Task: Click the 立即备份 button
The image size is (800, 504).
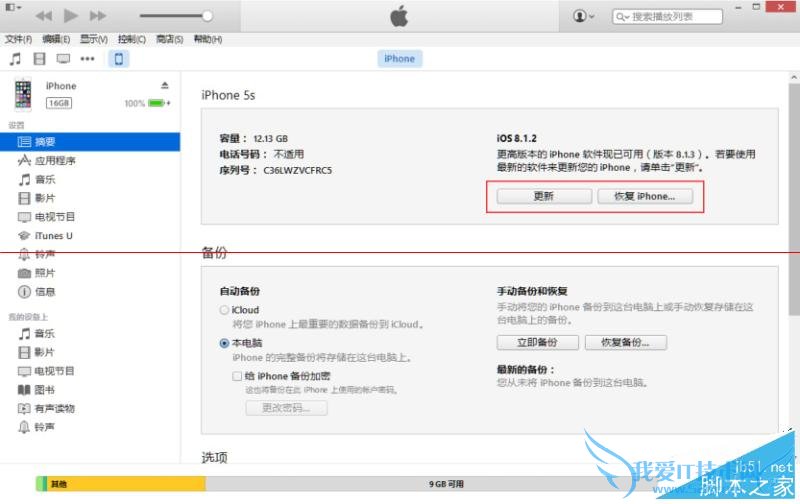Action: [x=538, y=342]
